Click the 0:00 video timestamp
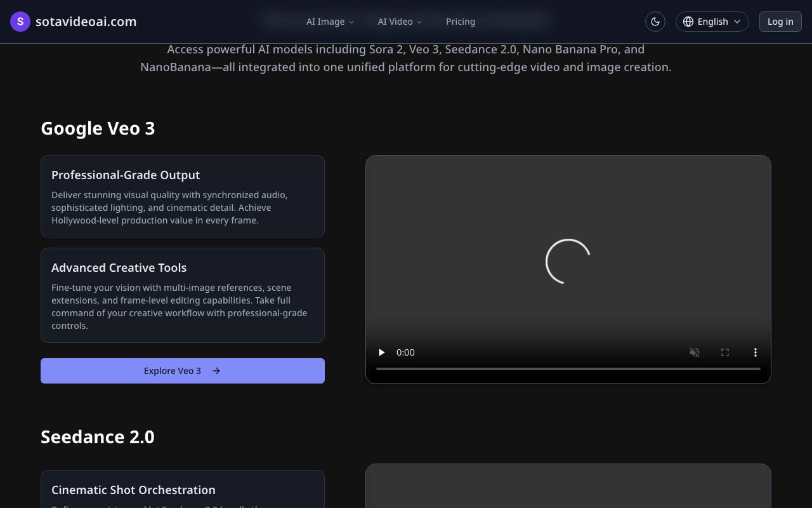 point(405,352)
